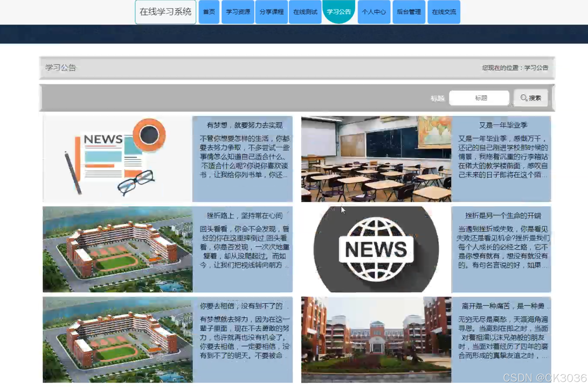This screenshot has height=388, width=588.
Task: Click the globe NEWS icon image
Action: click(376, 249)
